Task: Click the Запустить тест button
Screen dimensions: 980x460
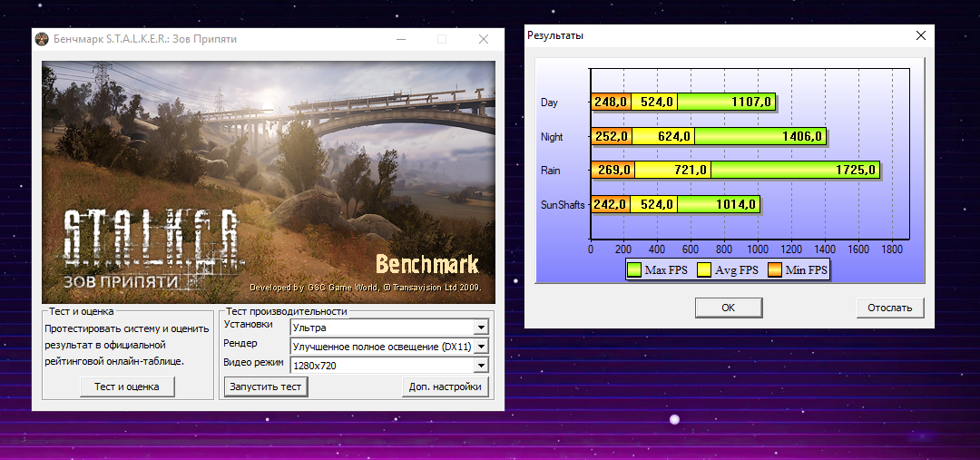Action: click(x=266, y=387)
